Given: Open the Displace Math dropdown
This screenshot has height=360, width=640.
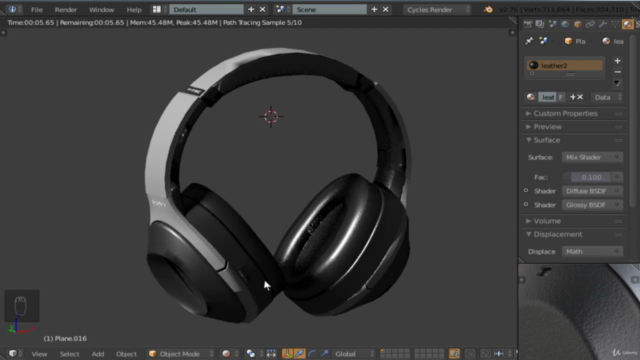Looking at the screenshot, I should point(592,251).
